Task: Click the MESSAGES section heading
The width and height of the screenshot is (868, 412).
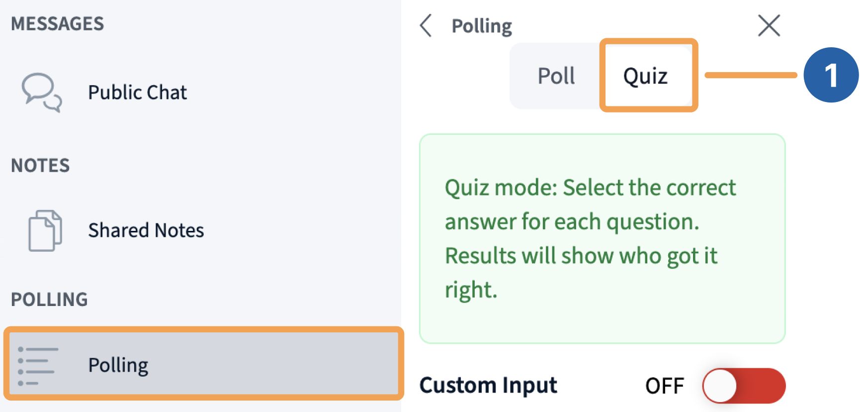Action: click(57, 24)
